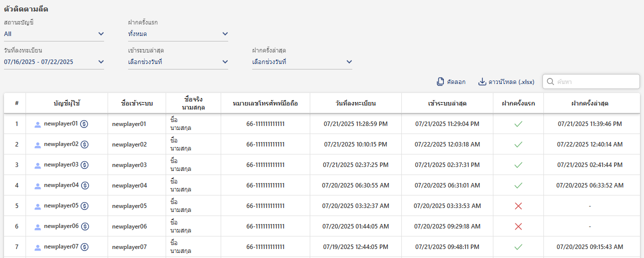
Task: Open the ฝากครั้งแรก dropdown showing ทั้งหมด
Action: 178,34
